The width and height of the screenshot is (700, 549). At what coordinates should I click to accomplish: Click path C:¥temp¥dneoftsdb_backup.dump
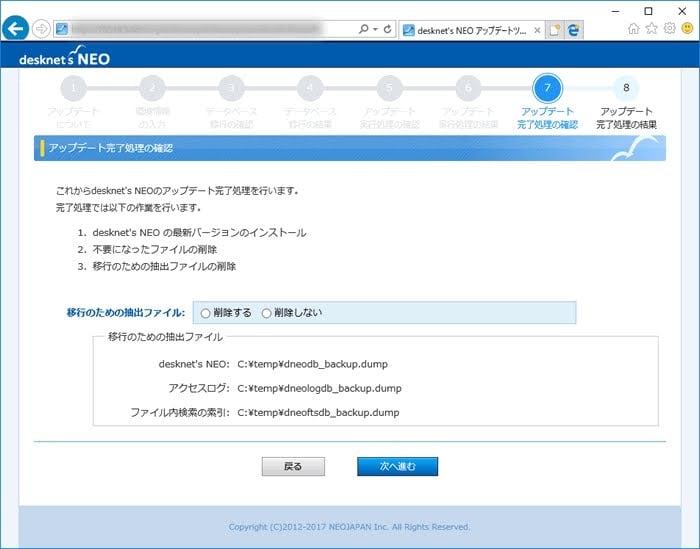[x=318, y=412]
